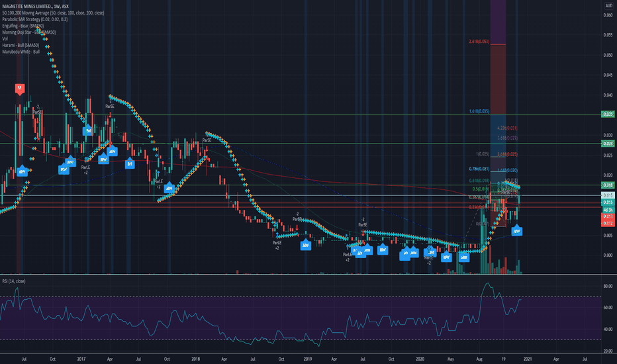Select the 1.618(0.020) Fibonacci level label
The width and height of the screenshot is (617, 364).
coord(507,170)
